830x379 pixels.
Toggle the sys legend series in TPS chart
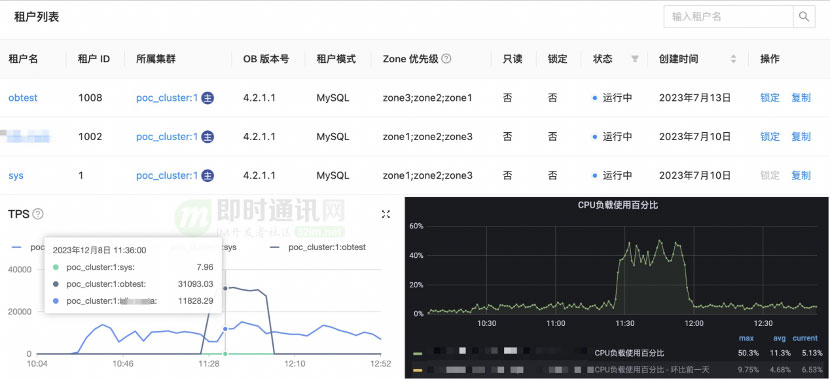click(x=230, y=247)
